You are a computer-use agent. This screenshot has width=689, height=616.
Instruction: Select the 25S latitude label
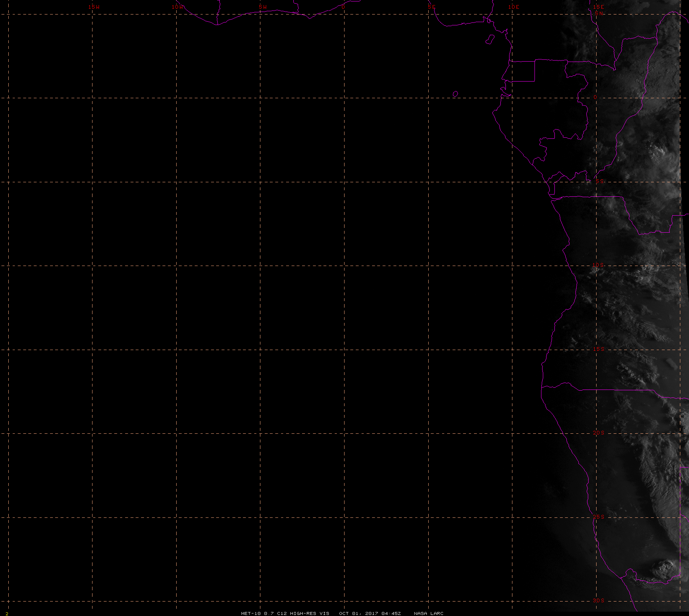tap(599, 517)
